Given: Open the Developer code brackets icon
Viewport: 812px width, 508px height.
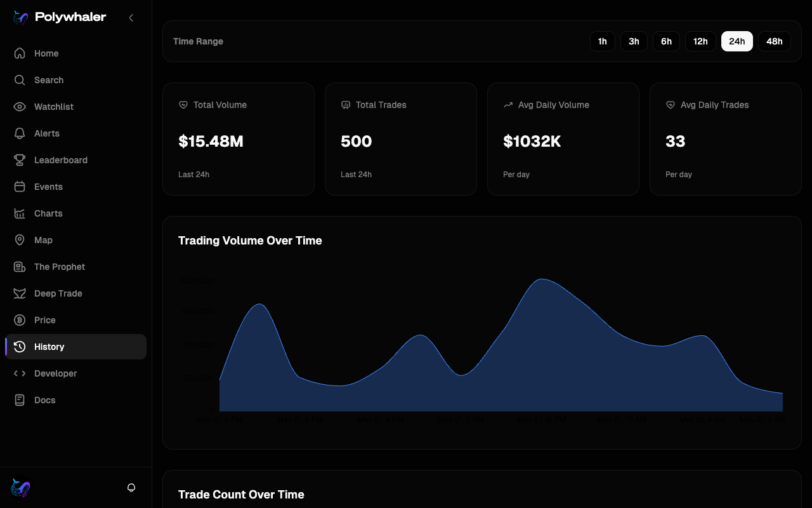Looking at the screenshot, I should coord(20,373).
